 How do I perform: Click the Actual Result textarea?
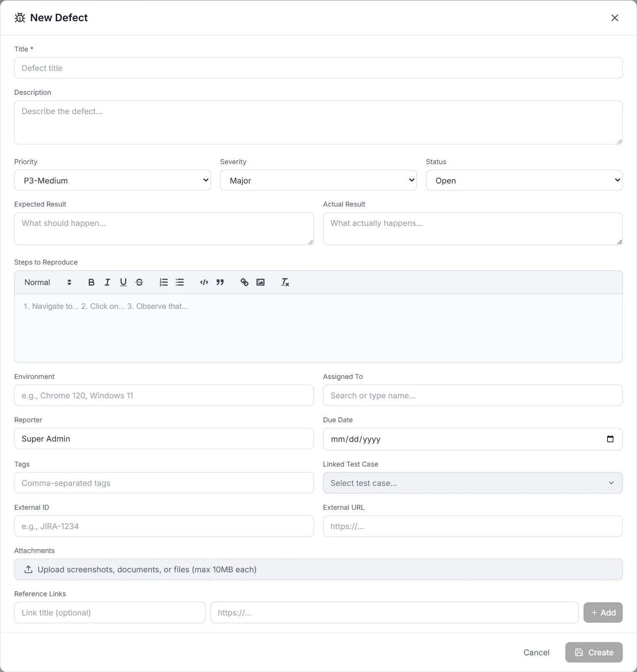tap(472, 229)
